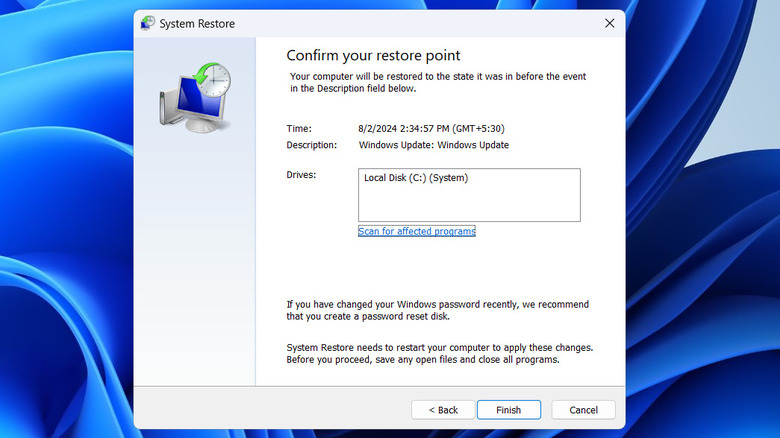780x438 pixels.
Task: Click the restart warning paragraph about System Restore
Action: pos(439,353)
